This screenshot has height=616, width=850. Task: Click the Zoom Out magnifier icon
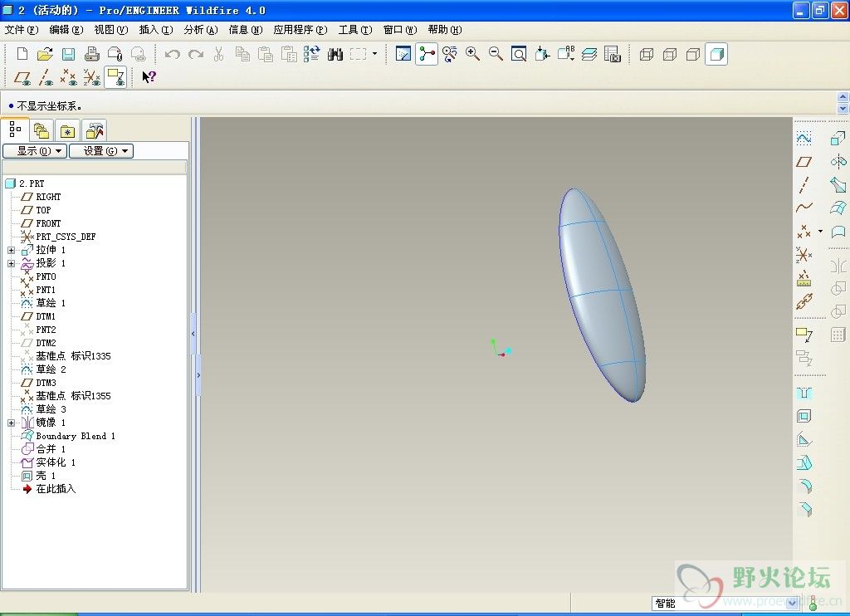tap(496, 54)
